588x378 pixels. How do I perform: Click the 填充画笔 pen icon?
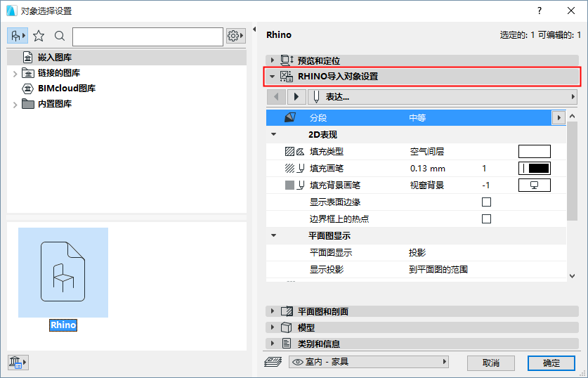pyautogui.click(x=294, y=169)
